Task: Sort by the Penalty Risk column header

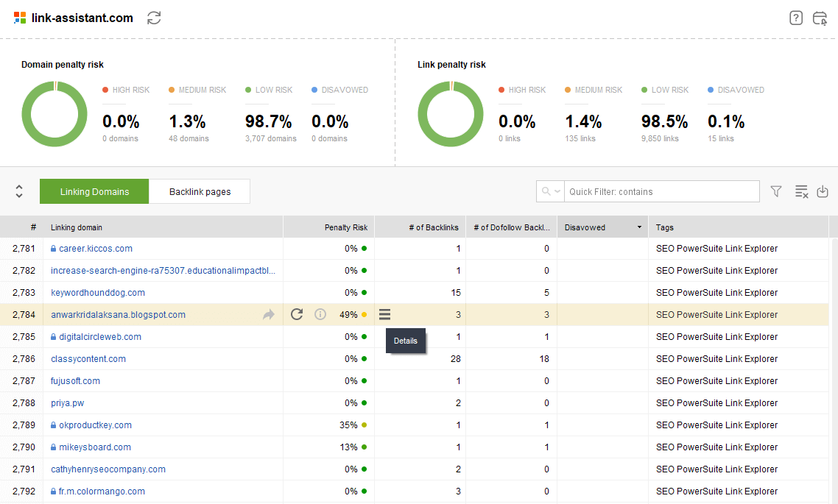Action: [x=345, y=227]
